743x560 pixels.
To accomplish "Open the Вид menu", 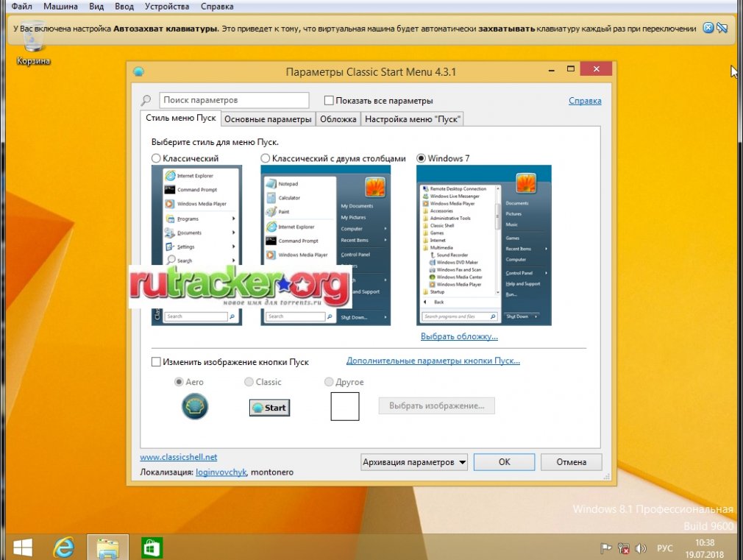I will click(x=96, y=6).
